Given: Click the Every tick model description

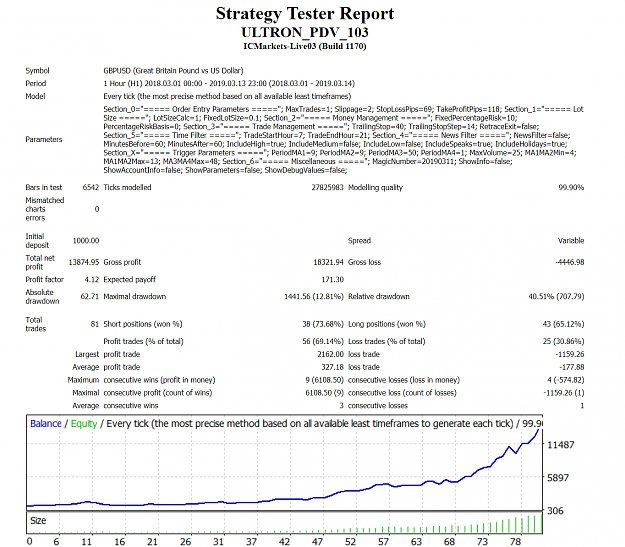Looking at the screenshot, I should click(x=227, y=96).
